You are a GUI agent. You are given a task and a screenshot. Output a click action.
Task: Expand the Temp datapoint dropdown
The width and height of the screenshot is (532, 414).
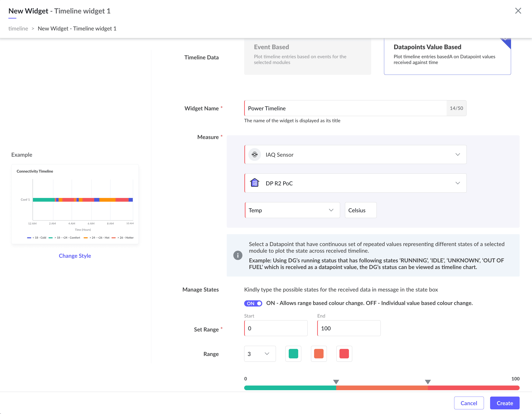[x=331, y=210]
